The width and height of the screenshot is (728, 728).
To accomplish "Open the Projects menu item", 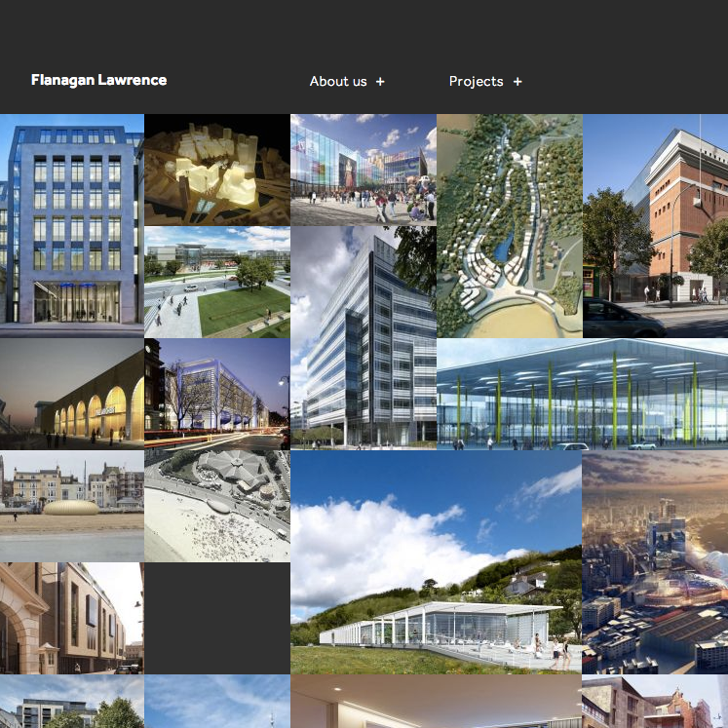I will [x=476, y=82].
